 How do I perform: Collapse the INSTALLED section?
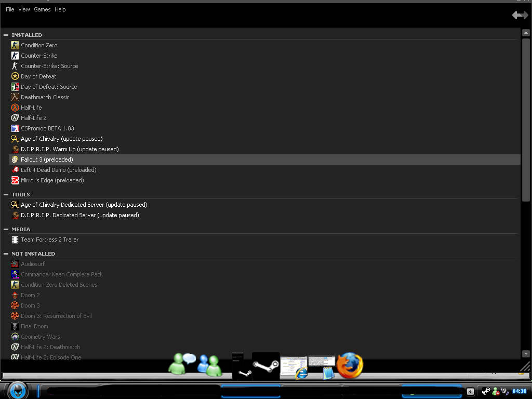coord(6,35)
